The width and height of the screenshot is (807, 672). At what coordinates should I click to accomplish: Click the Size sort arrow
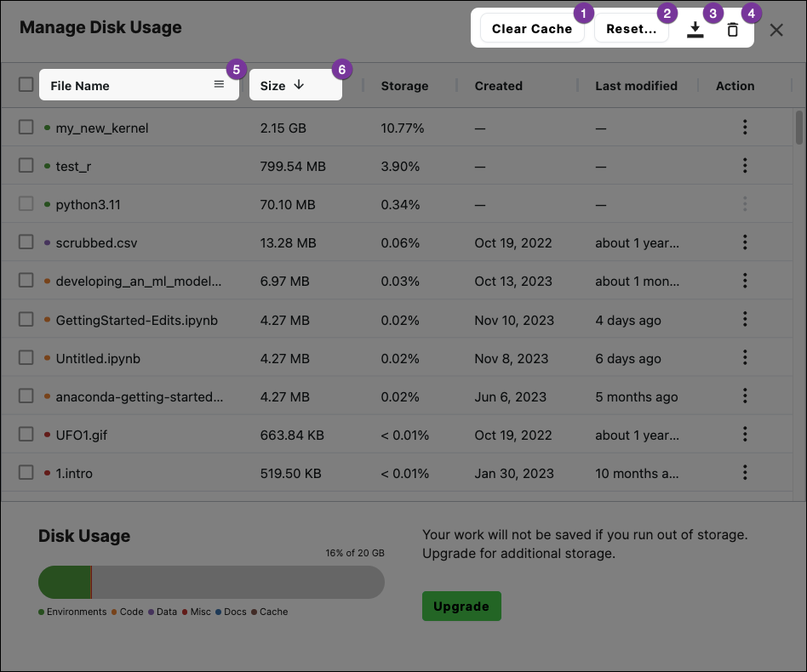click(x=299, y=85)
